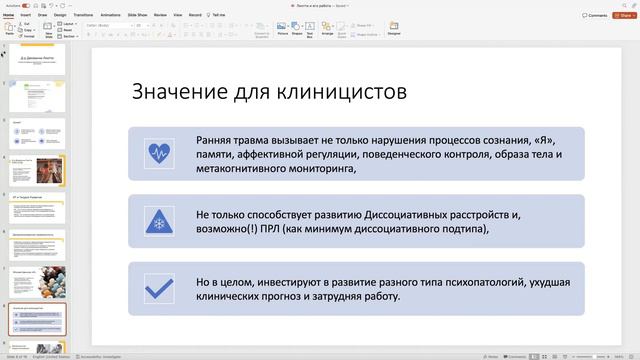Click the Format painter button
The height and width of the screenshot is (360, 640).
coord(26,36)
